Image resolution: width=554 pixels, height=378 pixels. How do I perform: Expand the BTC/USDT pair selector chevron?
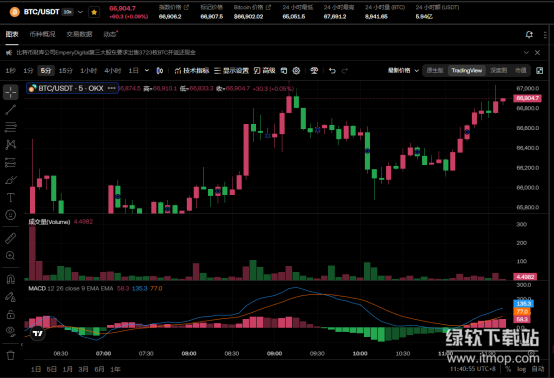(81, 12)
